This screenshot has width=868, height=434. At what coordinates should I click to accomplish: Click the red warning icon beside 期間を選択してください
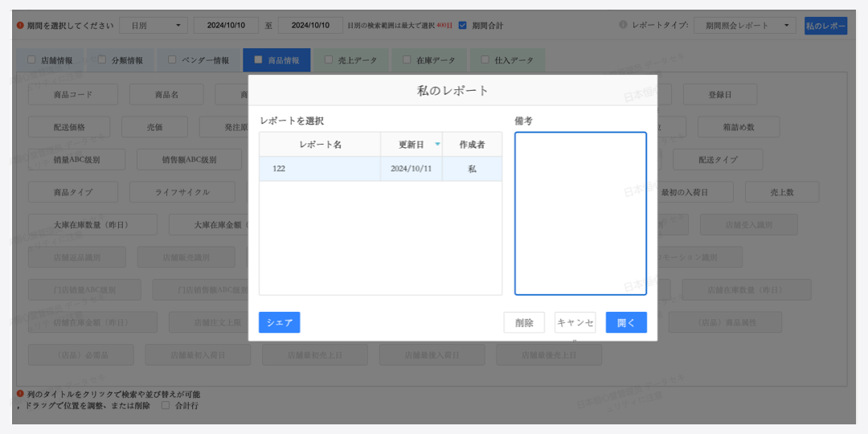point(20,25)
